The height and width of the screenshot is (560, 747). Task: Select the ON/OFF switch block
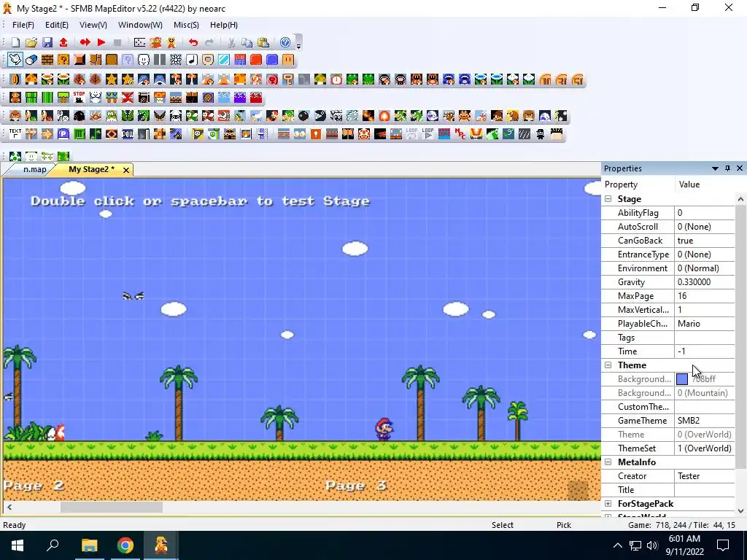(x=239, y=60)
